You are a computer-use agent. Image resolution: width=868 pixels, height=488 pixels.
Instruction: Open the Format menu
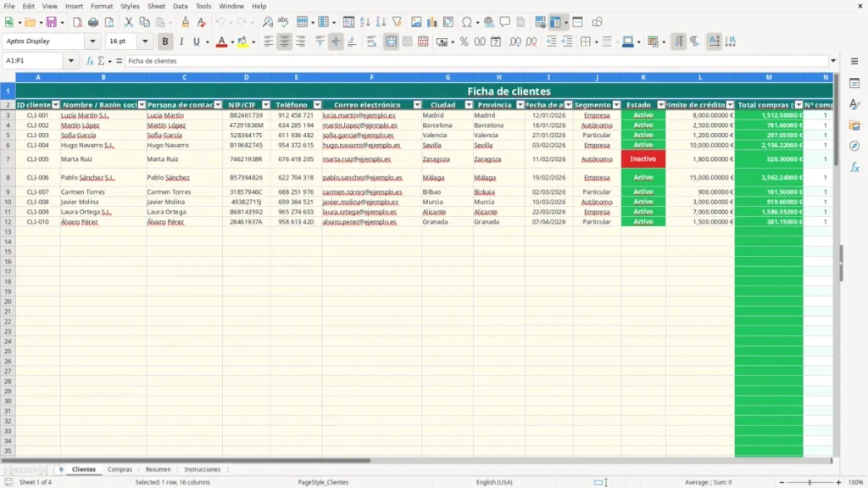102,6
